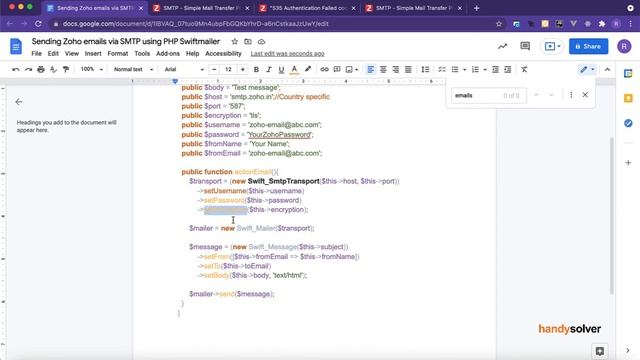Open the Arial font dropdown

(x=184, y=69)
